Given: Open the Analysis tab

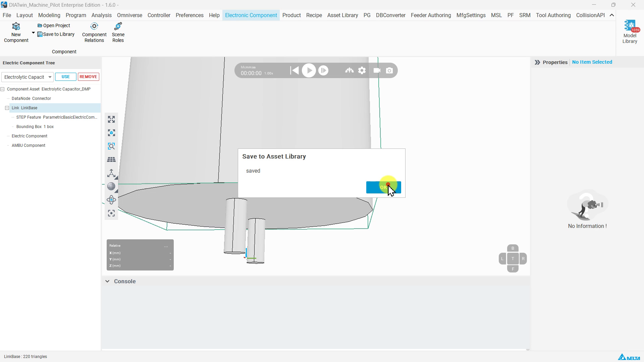Looking at the screenshot, I should coord(102,15).
